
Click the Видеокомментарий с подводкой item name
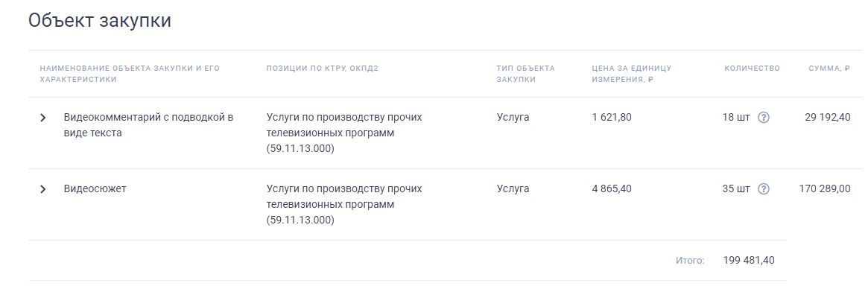coord(148,125)
